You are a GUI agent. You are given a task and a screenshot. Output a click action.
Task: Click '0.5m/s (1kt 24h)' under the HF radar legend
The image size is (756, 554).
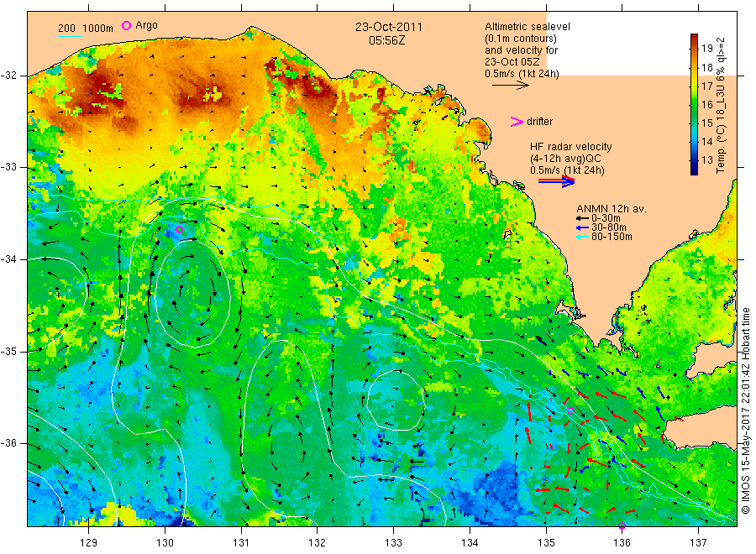pos(567,170)
